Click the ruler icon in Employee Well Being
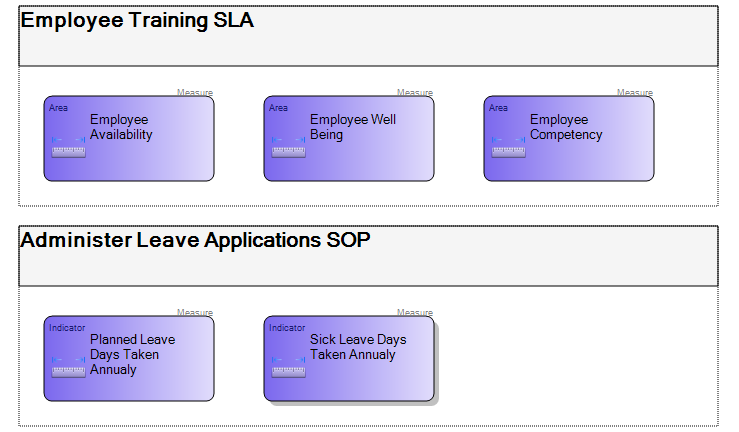Screen dimensions: 739x432 (288, 147)
